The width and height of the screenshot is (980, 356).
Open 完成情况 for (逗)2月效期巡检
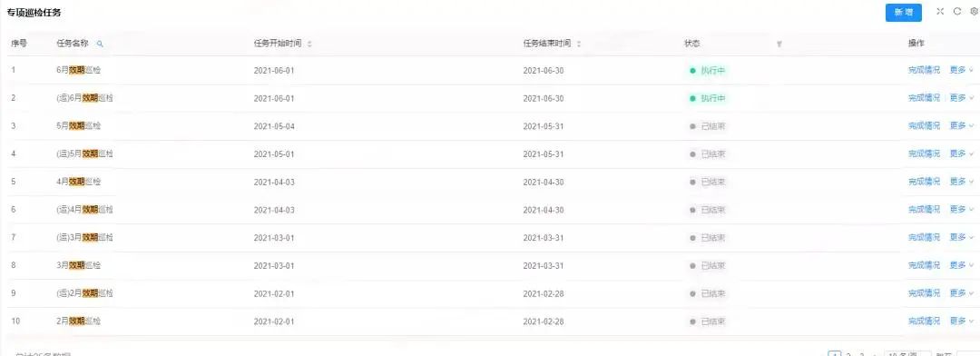[x=924, y=293]
